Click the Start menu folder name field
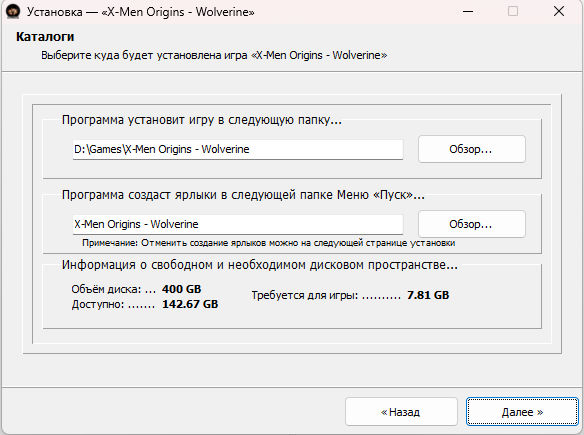584x435 pixels. 238,224
